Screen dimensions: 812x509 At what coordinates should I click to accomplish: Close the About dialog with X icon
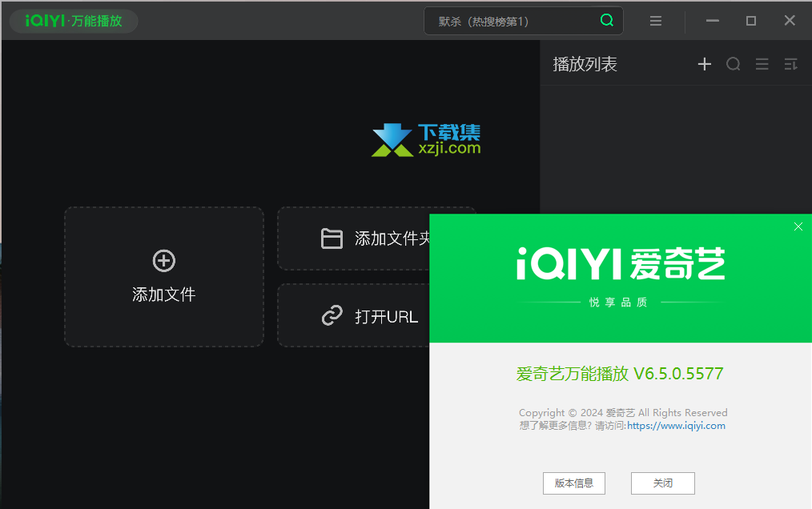[798, 226]
